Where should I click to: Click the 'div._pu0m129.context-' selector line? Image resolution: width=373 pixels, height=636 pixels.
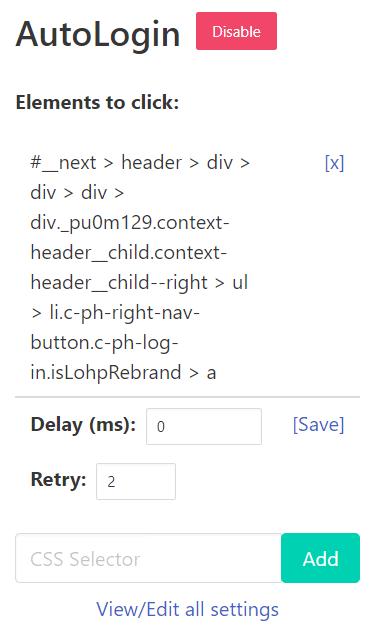tap(130, 223)
